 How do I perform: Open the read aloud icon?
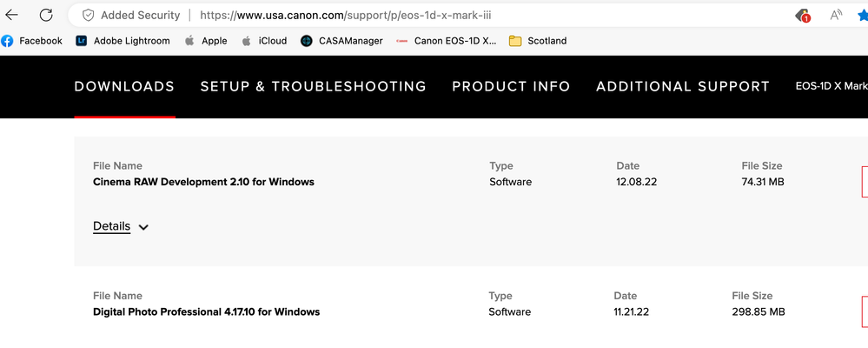point(836,15)
